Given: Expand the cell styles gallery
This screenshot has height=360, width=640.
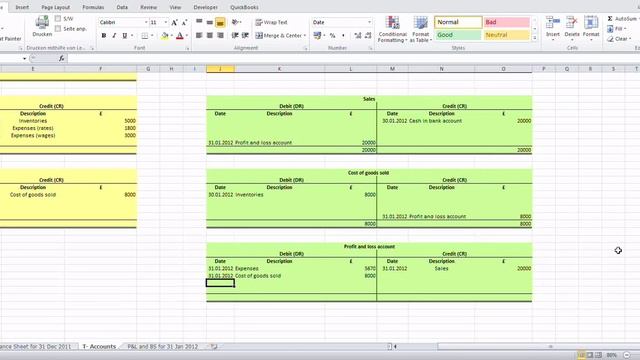Looking at the screenshot, I should (535, 38).
